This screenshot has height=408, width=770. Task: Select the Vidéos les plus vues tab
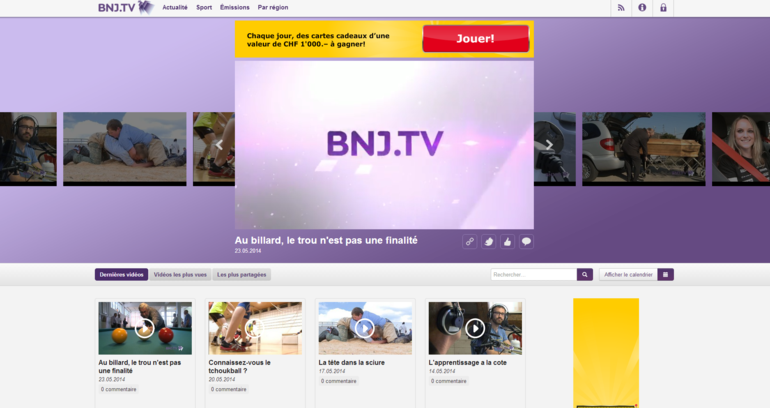point(180,274)
